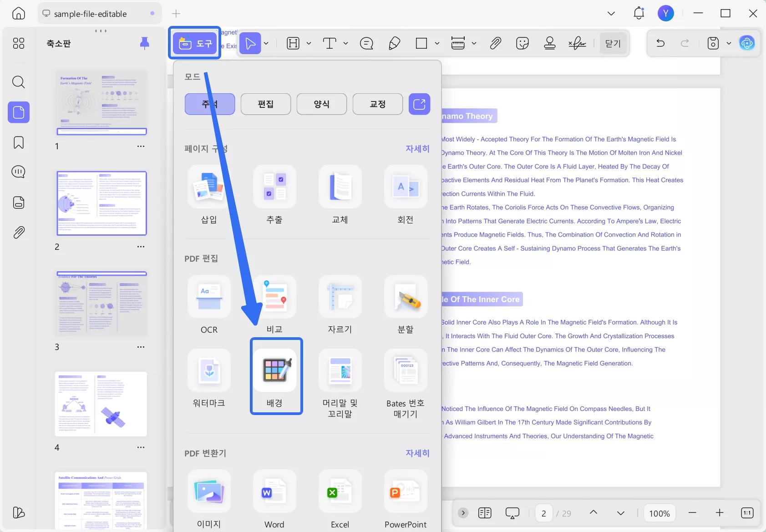Image resolution: width=766 pixels, height=532 pixels.
Task: Open 자세히 link for 페이지 구성
Action: pos(417,149)
